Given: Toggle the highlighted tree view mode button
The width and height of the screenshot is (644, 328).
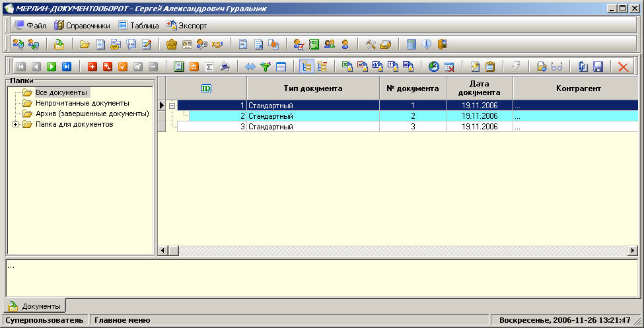Looking at the screenshot, I should [306, 67].
